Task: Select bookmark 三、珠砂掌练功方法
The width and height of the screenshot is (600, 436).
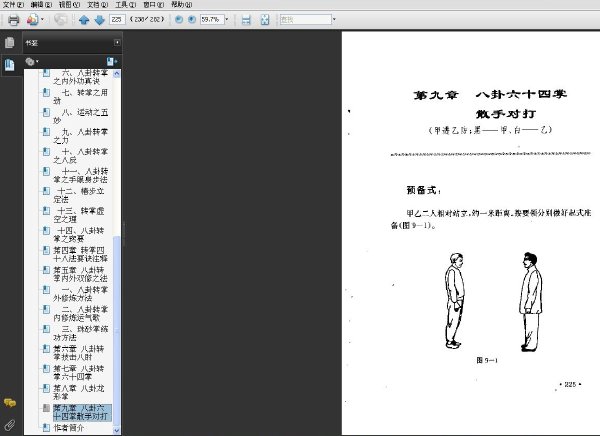Action: (x=80, y=333)
